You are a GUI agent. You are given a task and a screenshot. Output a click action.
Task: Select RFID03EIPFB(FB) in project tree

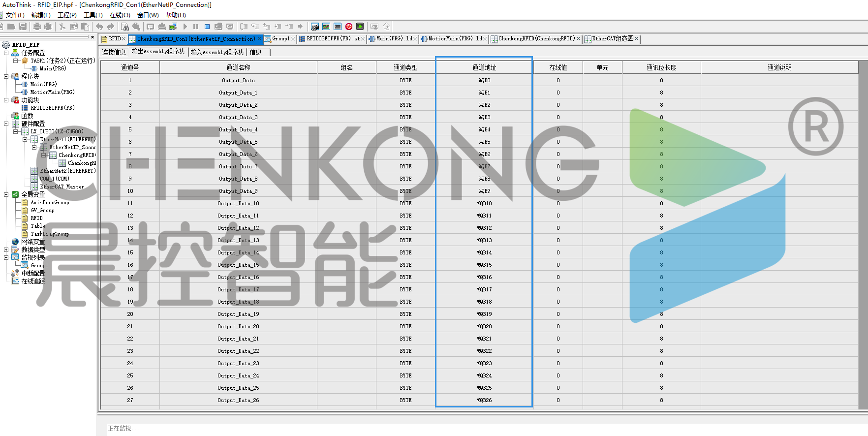click(52, 108)
